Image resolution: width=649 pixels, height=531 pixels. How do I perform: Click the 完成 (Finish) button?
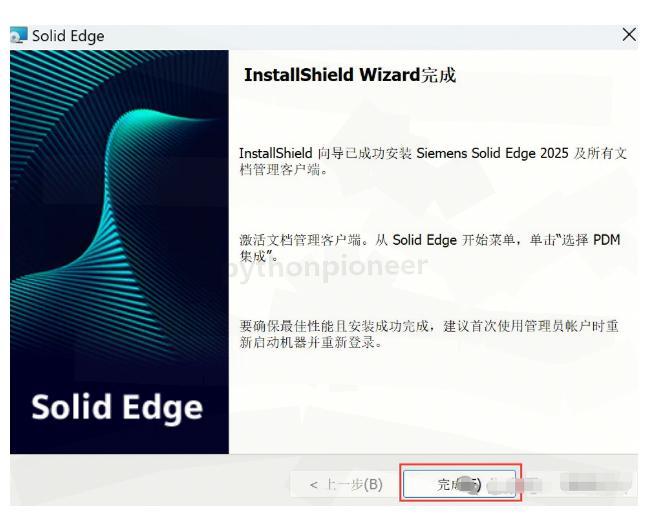[x=459, y=483]
